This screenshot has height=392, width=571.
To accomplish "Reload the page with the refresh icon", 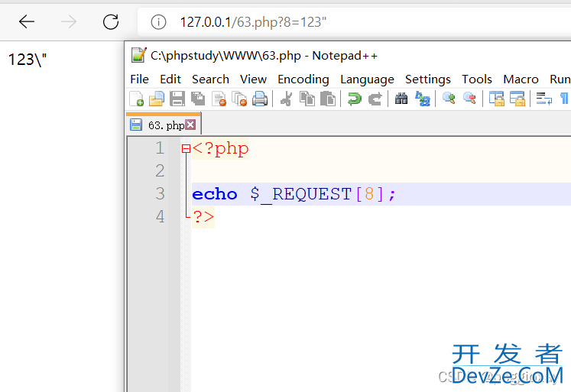I will [x=111, y=22].
